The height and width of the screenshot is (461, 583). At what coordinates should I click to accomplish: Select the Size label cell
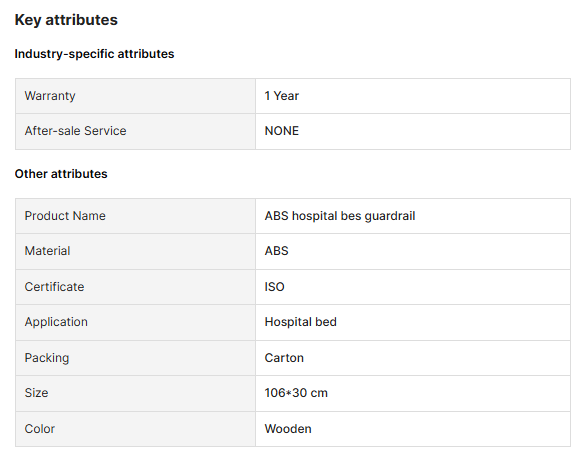(x=135, y=393)
